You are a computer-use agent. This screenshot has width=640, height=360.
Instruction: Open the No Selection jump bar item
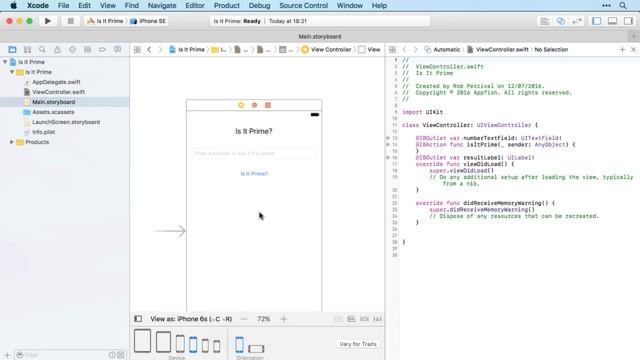tap(551, 49)
